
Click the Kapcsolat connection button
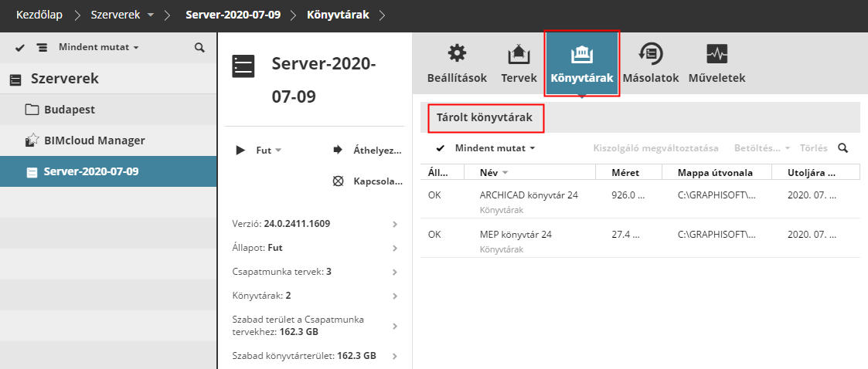pos(367,181)
